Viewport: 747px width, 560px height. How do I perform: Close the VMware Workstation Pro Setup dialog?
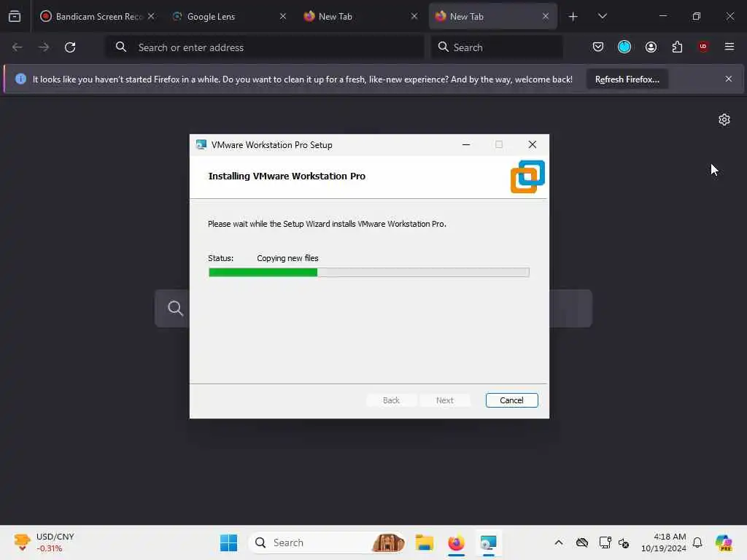coord(532,145)
